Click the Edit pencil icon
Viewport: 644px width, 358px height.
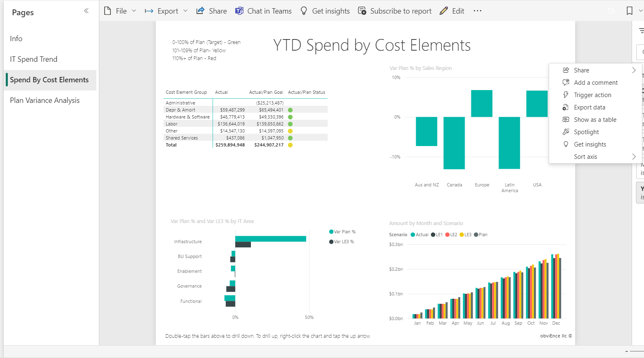point(444,11)
